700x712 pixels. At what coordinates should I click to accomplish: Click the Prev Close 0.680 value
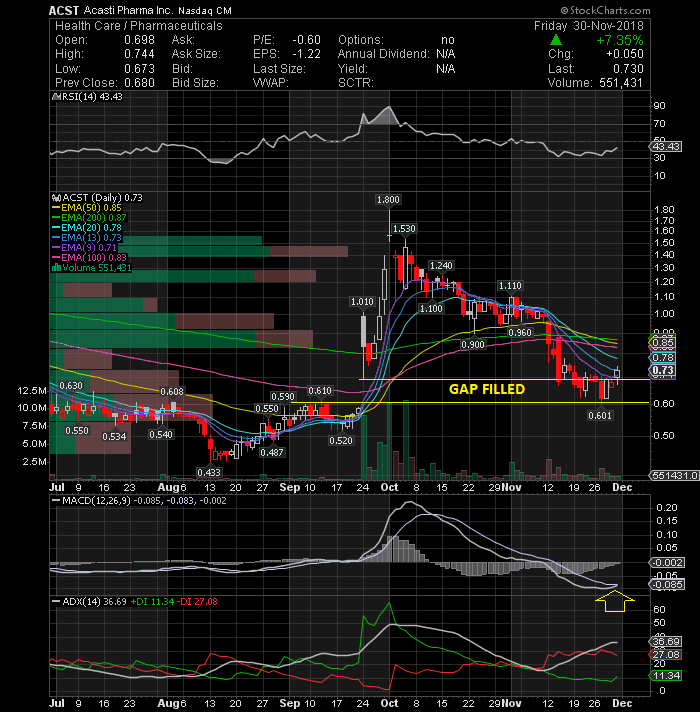pyautogui.click(x=139, y=83)
